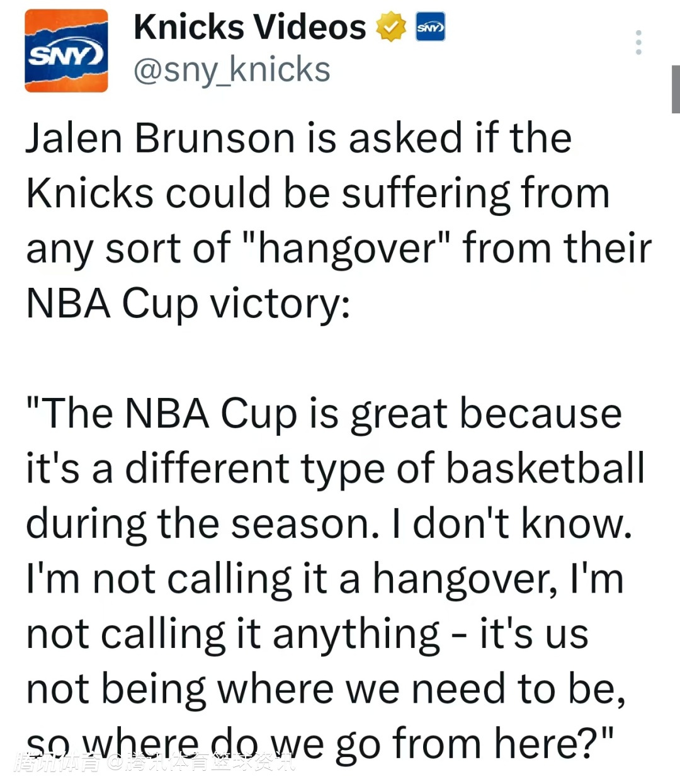Image resolution: width=680 pixels, height=784 pixels.
Task: Click "I'm not calling it a hangover" text
Action: [291, 579]
